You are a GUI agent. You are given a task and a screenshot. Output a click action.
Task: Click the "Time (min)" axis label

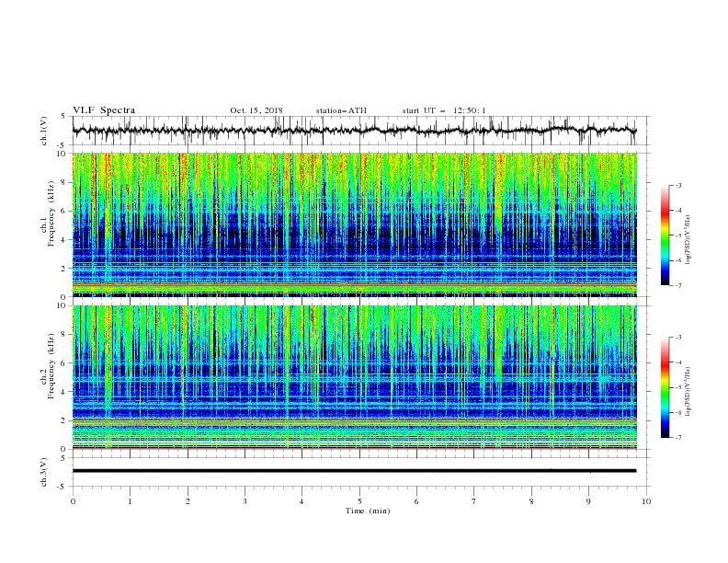pyautogui.click(x=368, y=511)
